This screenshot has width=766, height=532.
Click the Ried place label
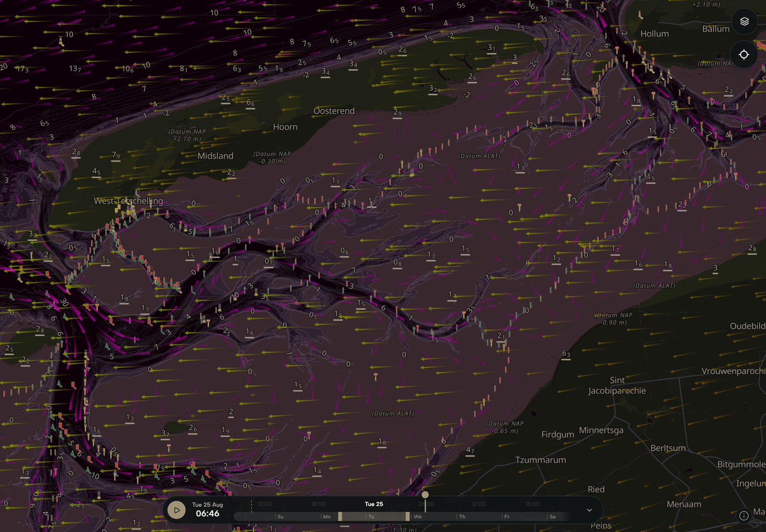pyautogui.click(x=596, y=489)
